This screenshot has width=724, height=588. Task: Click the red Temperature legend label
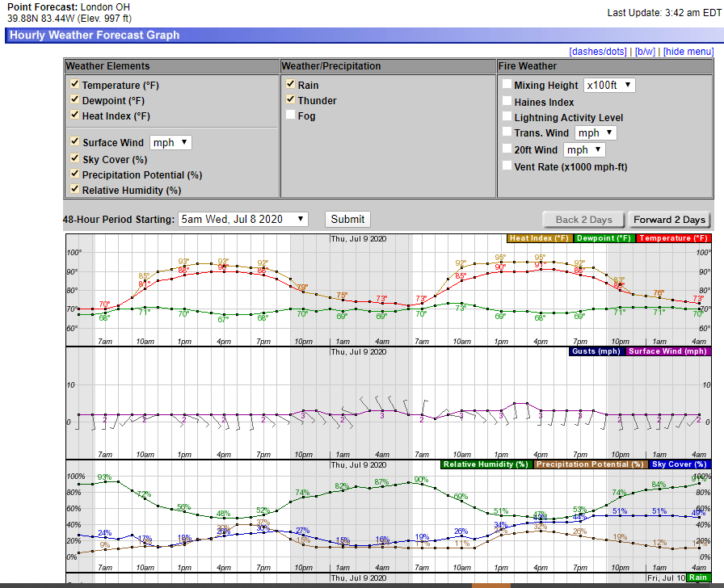(x=673, y=238)
